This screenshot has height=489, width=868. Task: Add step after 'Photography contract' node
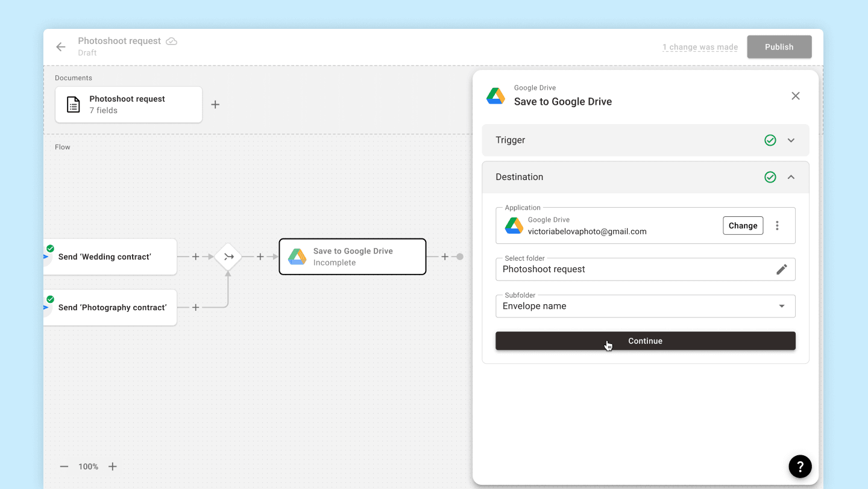(x=195, y=307)
